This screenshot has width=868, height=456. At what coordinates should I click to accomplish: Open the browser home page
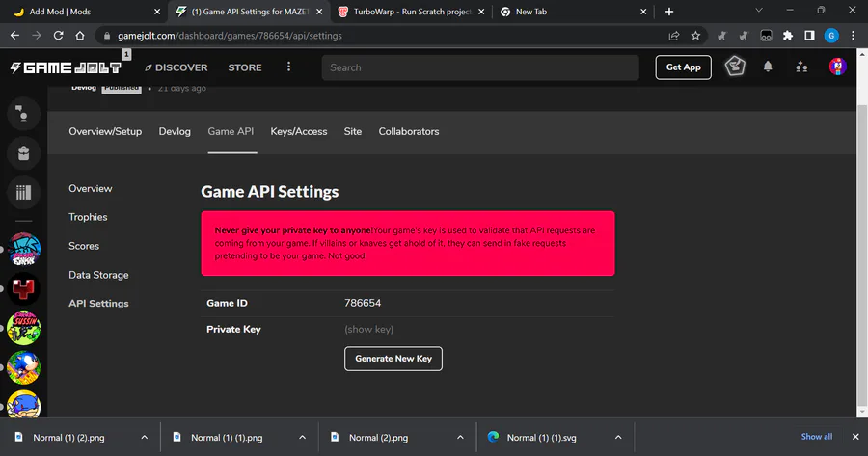point(80,36)
